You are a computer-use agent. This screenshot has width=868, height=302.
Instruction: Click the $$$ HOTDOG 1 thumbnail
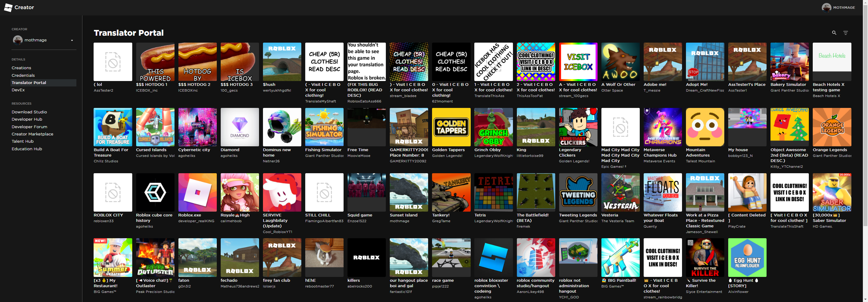tap(155, 62)
